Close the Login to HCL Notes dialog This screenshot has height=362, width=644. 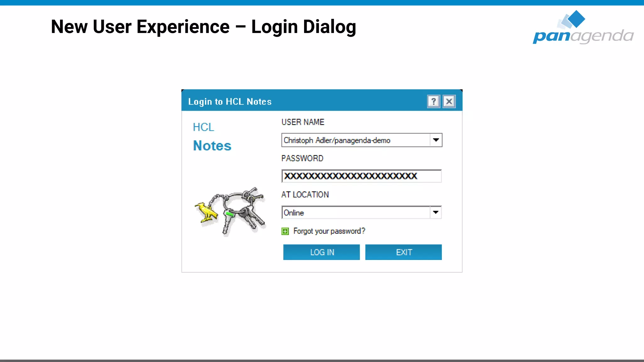click(449, 101)
